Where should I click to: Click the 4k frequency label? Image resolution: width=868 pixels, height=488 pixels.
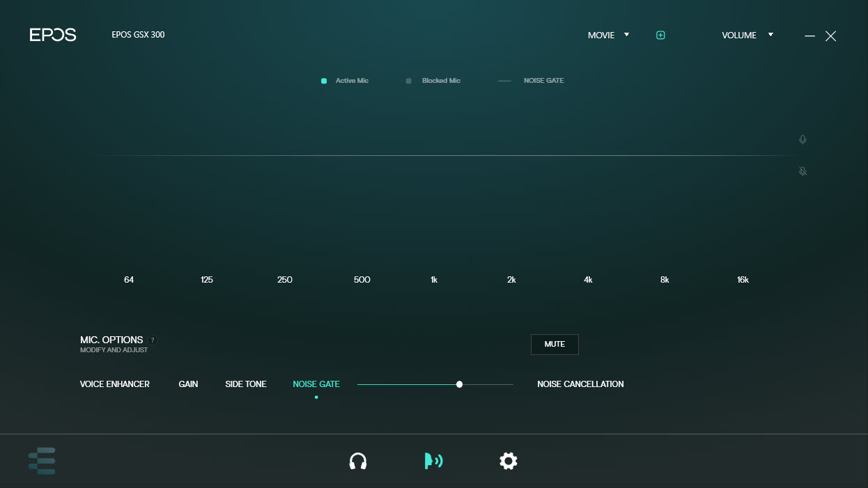[x=588, y=280]
